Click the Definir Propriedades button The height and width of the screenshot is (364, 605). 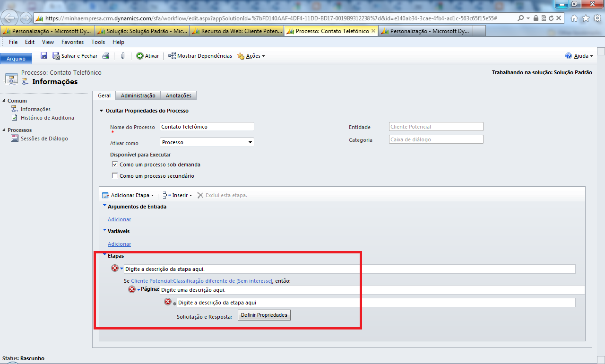[x=264, y=315]
